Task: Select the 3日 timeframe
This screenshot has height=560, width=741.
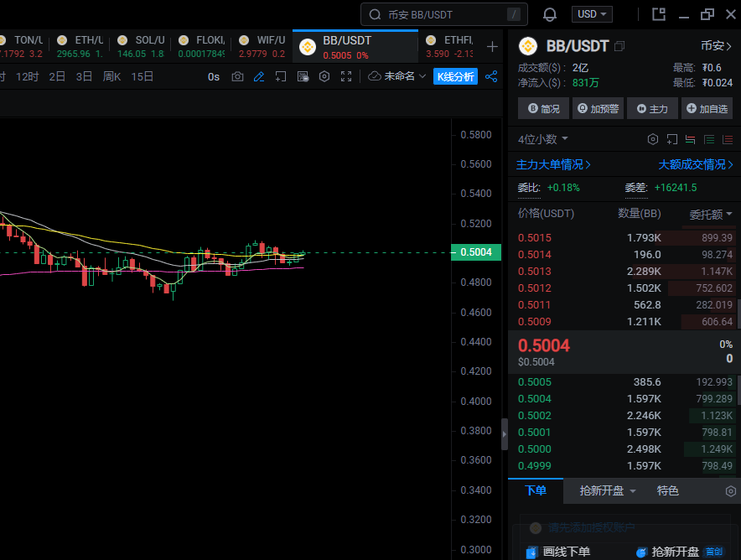Action: [84, 76]
